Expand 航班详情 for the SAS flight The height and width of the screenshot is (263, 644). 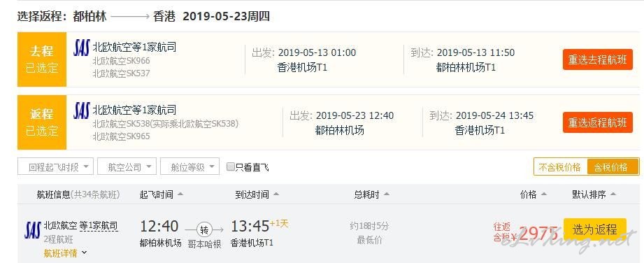point(66,253)
